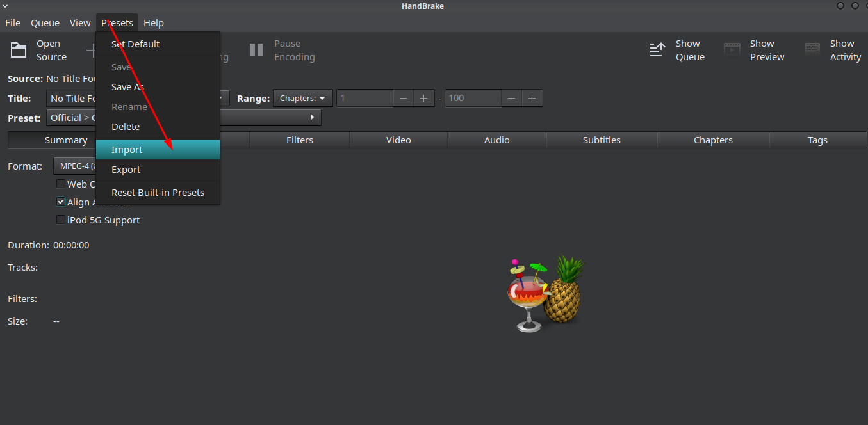Screen dimensions: 868x425
Task: Open the window menu chevron in title bar
Action: [x=6, y=6]
